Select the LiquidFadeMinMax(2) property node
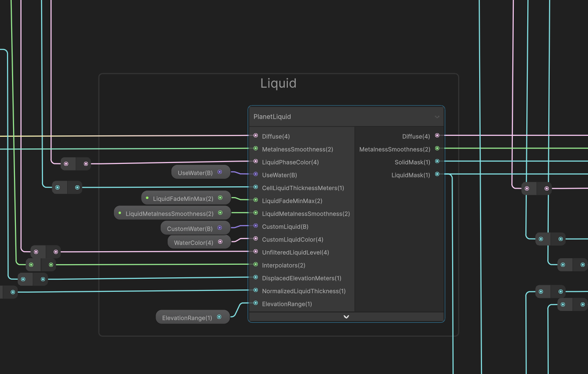 click(183, 198)
